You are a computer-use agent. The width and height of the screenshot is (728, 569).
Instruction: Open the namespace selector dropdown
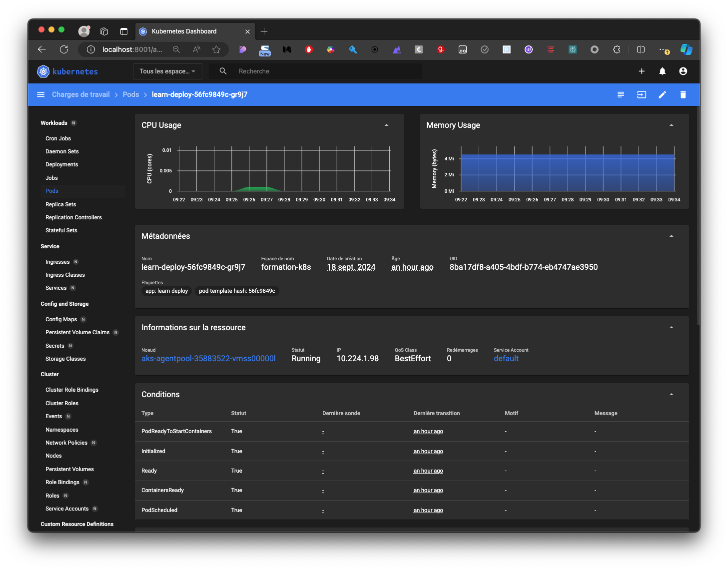pos(167,71)
